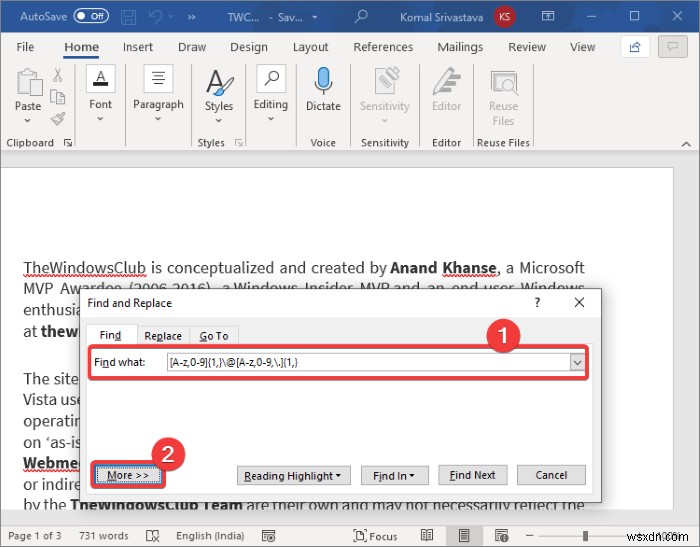
Task: Close the Find and Replace dialog
Action: [x=579, y=303]
